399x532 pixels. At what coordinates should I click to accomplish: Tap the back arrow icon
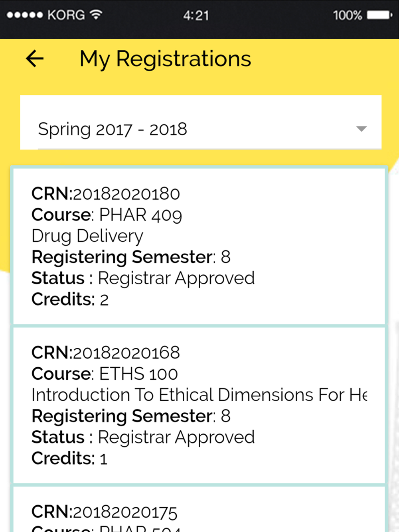35,59
